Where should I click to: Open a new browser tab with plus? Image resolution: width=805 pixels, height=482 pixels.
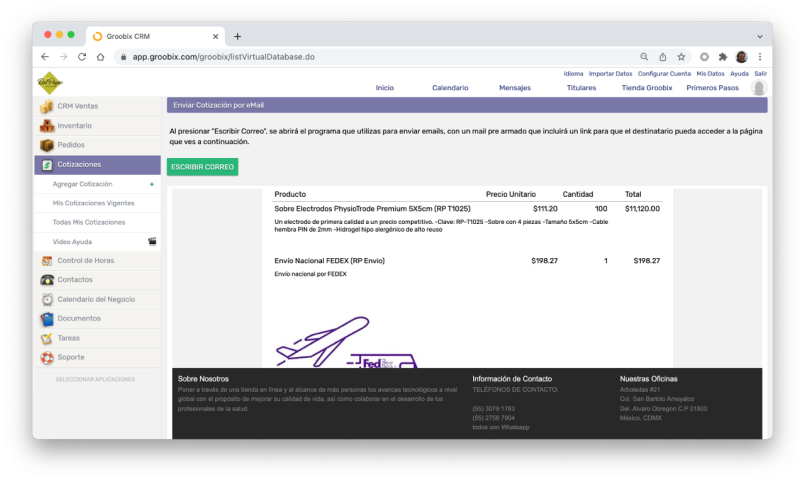(237, 36)
